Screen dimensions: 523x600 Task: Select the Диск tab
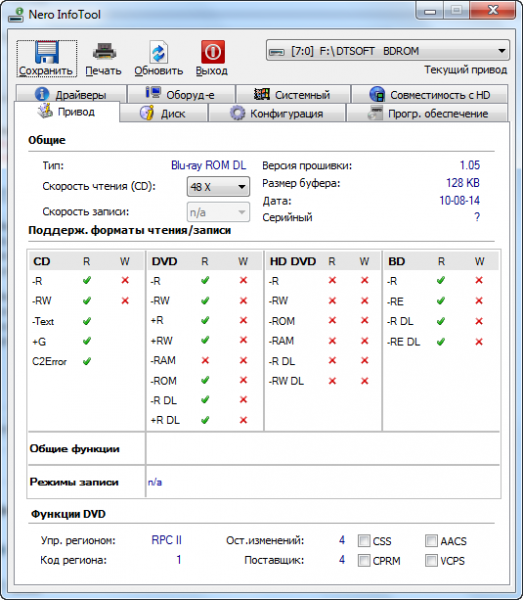click(164, 113)
